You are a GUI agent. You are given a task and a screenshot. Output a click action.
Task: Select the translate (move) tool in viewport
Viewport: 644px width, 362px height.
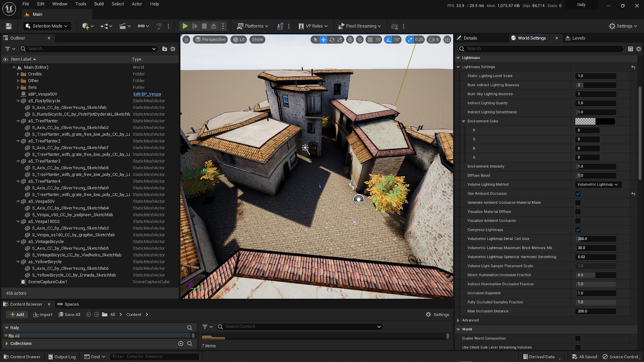pyautogui.click(x=323, y=39)
